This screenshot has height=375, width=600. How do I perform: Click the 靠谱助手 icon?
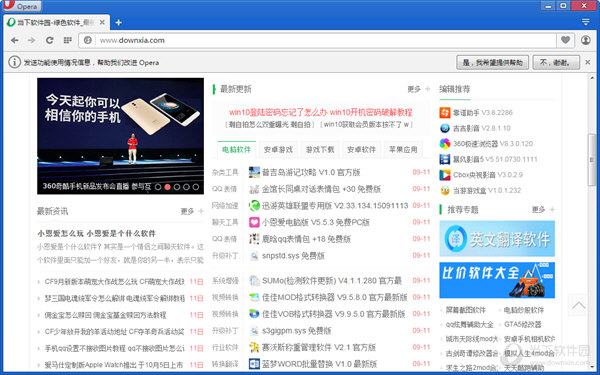coord(445,112)
